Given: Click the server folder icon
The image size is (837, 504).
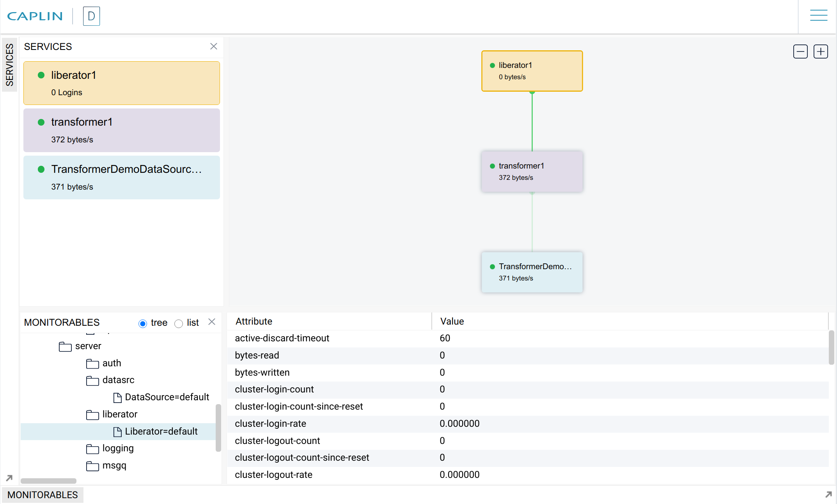Looking at the screenshot, I should (x=65, y=346).
